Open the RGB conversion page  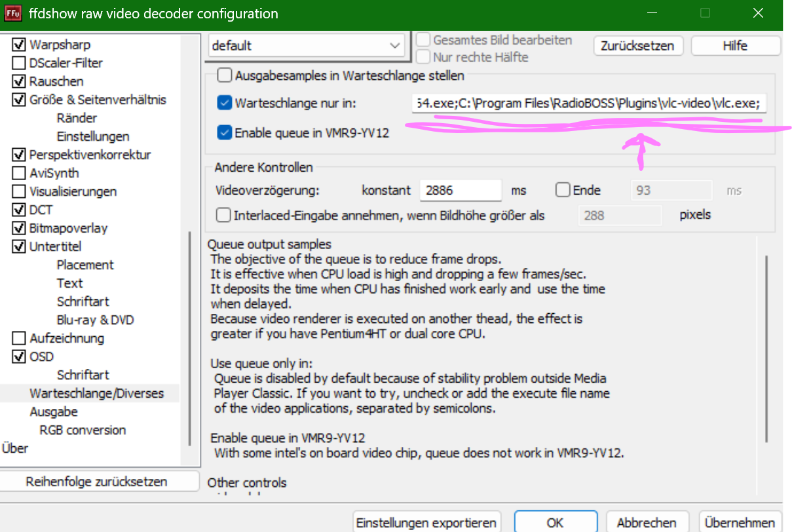pos(83,430)
